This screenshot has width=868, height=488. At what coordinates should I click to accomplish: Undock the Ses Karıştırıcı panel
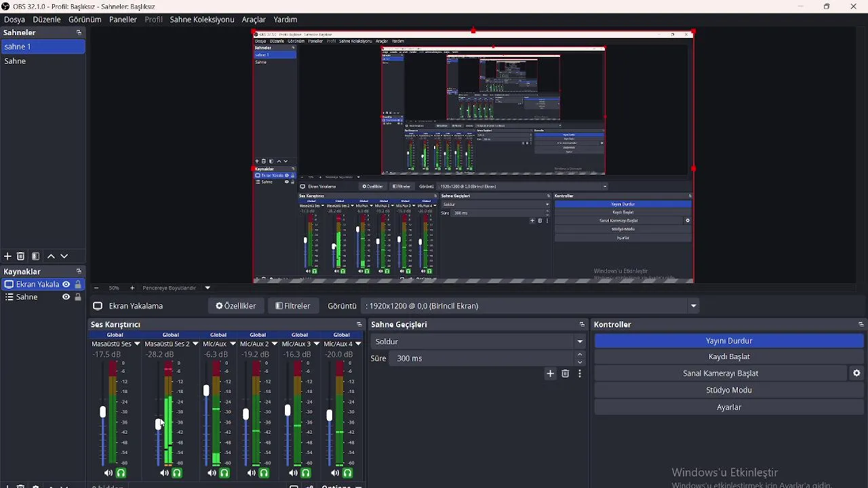359,325
